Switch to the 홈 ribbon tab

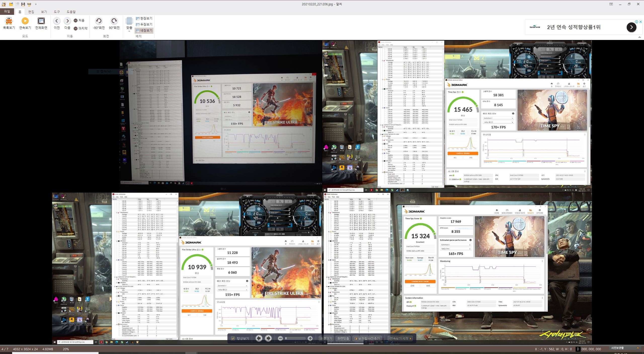coord(20,12)
